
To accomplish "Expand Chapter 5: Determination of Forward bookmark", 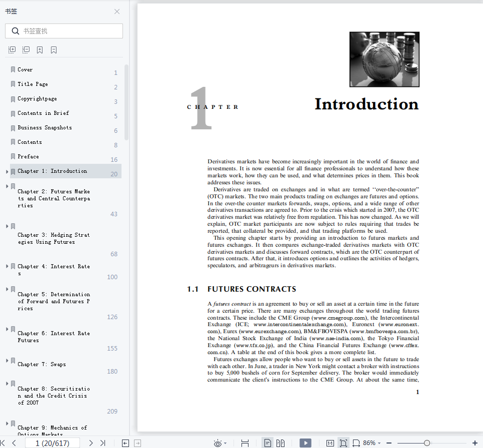I will (7, 289).
